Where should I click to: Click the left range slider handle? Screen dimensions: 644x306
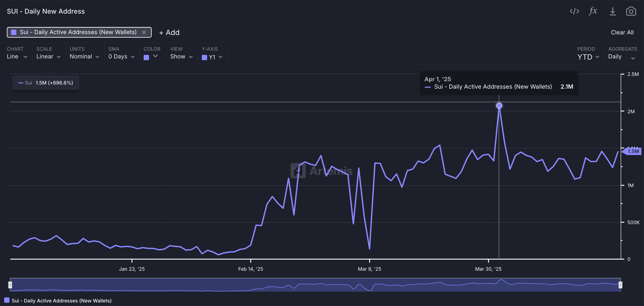click(10, 285)
